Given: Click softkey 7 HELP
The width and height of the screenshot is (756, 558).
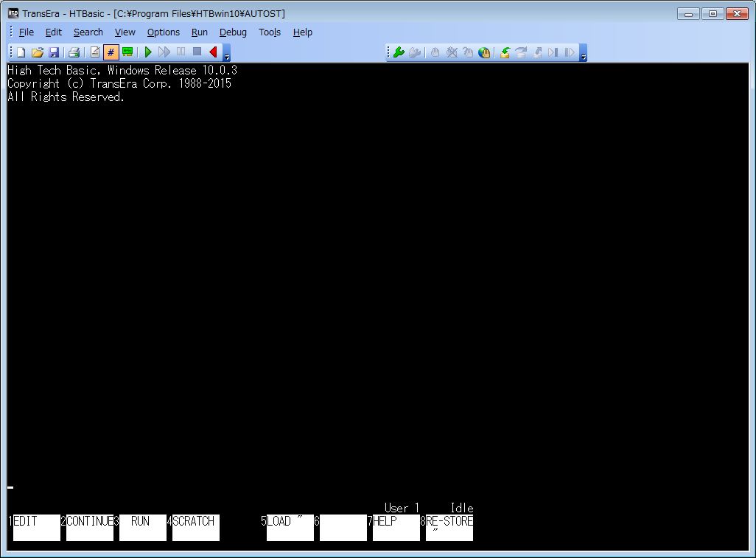Looking at the screenshot, I should pyautogui.click(x=396, y=528).
